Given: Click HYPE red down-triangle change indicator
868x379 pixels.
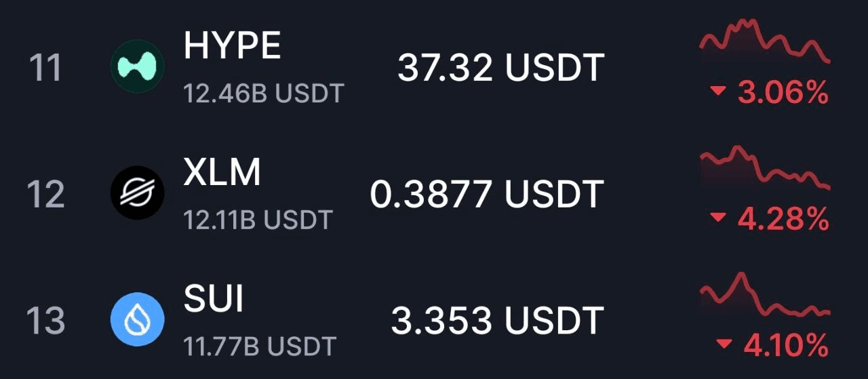Looking at the screenshot, I should (718, 92).
